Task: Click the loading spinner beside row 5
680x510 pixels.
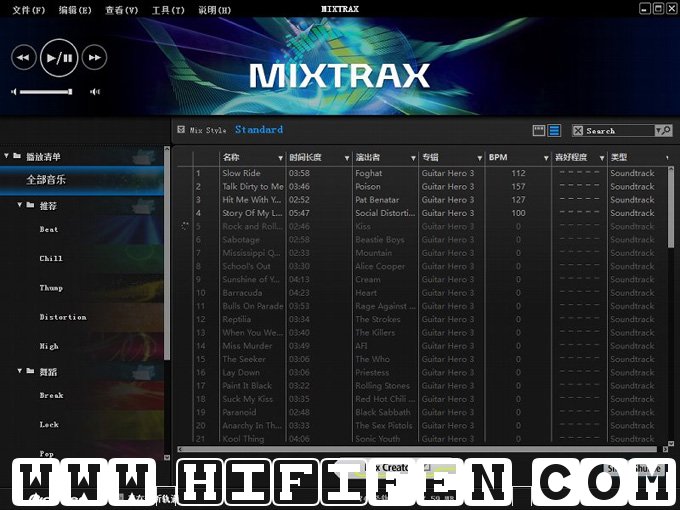Action: click(185, 226)
